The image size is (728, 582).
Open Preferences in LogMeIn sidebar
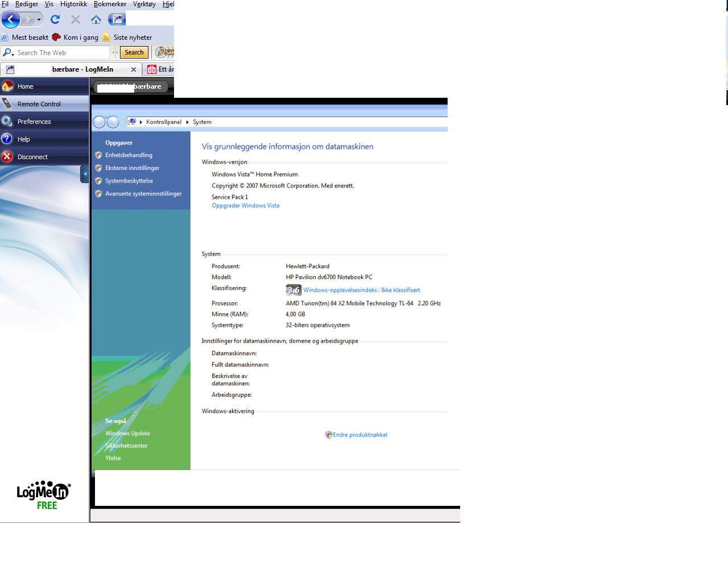[44, 122]
